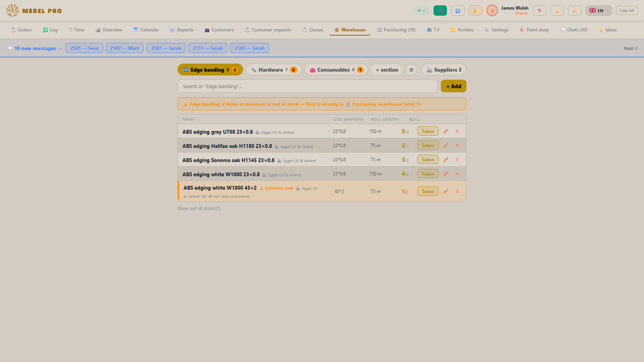Select the Hardware section
644x362 pixels.
(x=274, y=70)
